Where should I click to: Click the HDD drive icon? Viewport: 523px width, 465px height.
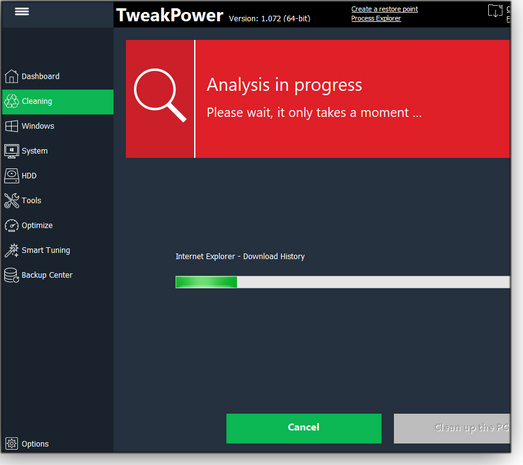[x=11, y=176]
